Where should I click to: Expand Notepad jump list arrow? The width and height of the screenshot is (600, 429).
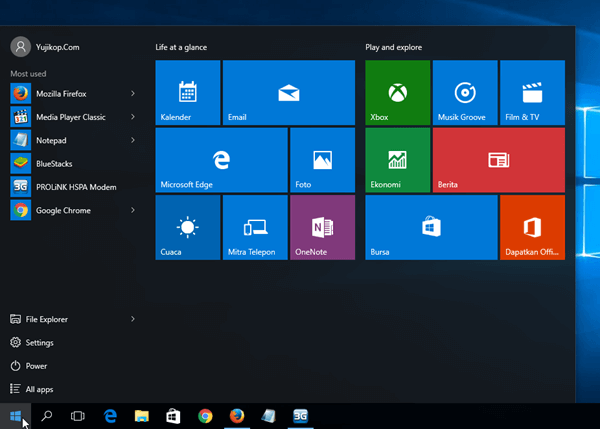pos(133,140)
